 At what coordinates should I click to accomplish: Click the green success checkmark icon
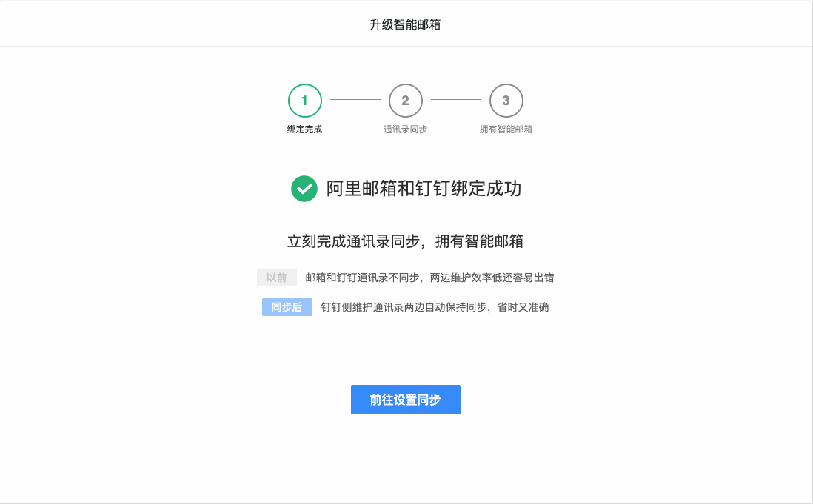coord(304,189)
